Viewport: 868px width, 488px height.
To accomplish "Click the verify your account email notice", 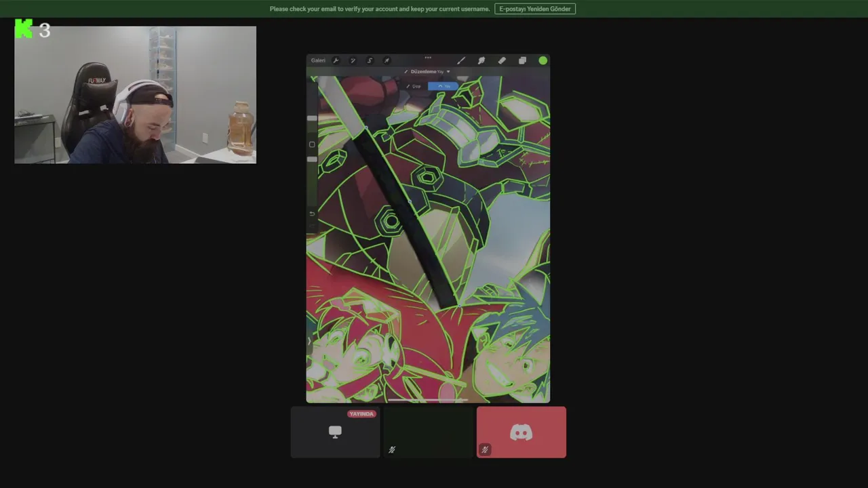I will pos(380,9).
